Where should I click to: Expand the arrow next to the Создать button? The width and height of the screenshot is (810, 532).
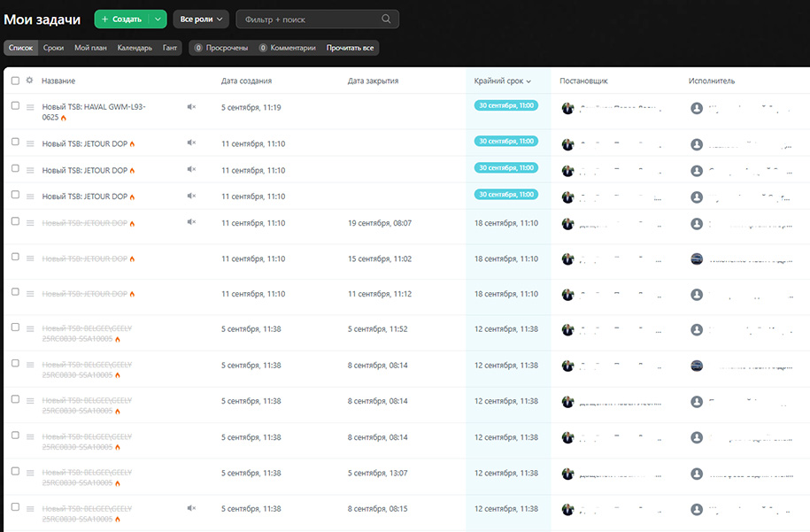tap(158, 19)
